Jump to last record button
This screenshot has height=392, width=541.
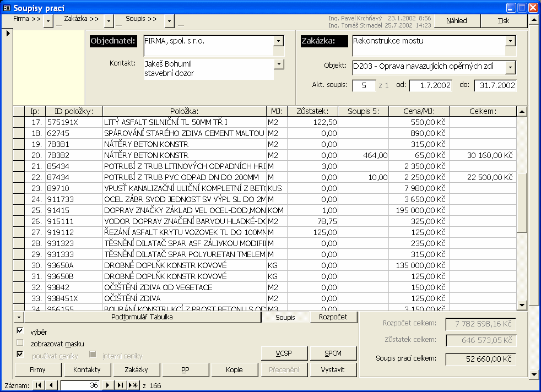(x=120, y=385)
